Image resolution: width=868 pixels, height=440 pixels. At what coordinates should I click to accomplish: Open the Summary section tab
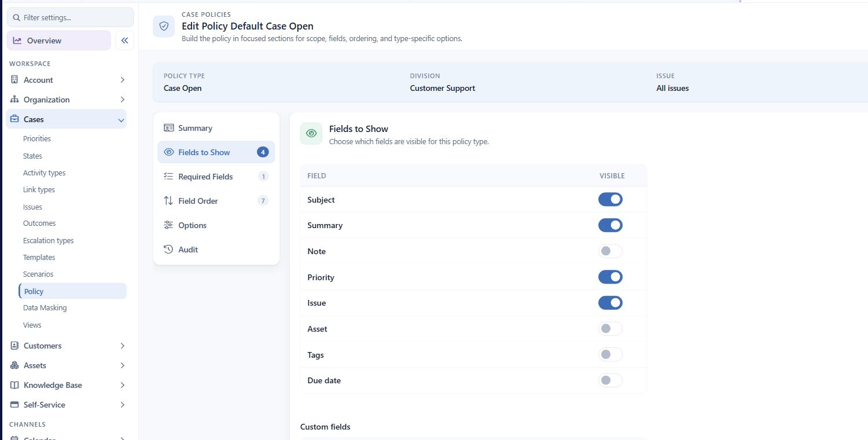coord(216,128)
